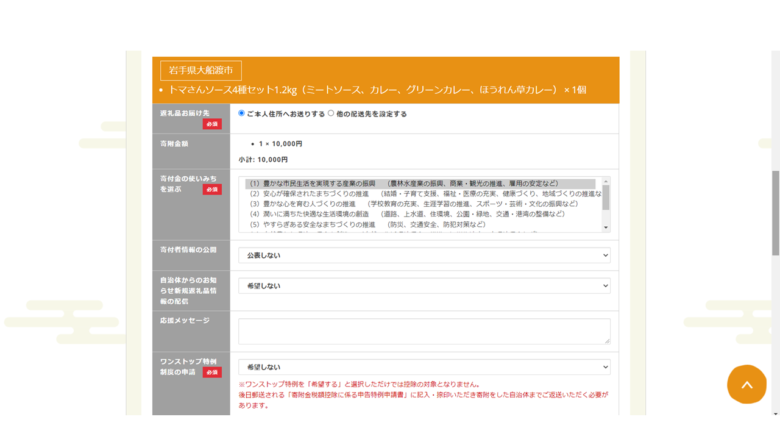
Task: Select ご本人住所へお送りする radio button
Action: pyautogui.click(x=241, y=113)
